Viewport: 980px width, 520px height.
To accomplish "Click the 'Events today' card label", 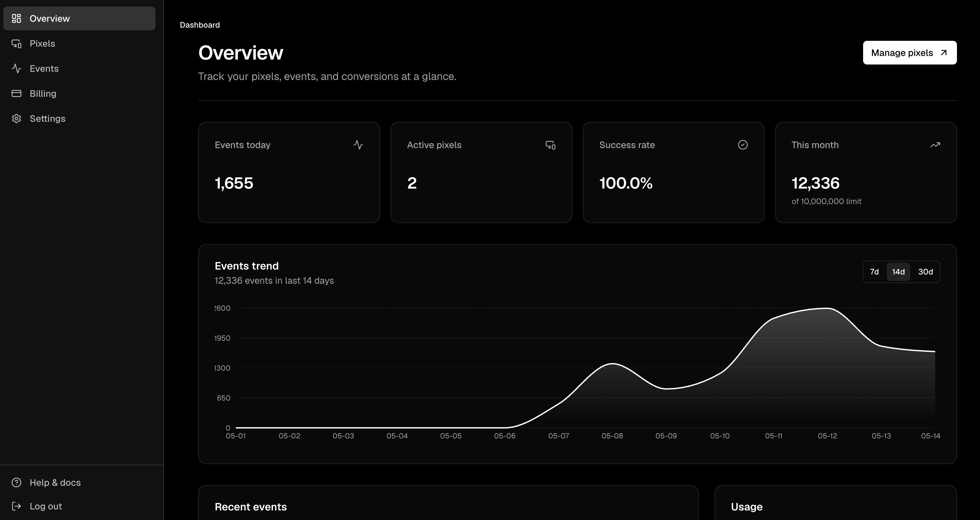I will click(x=242, y=145).
